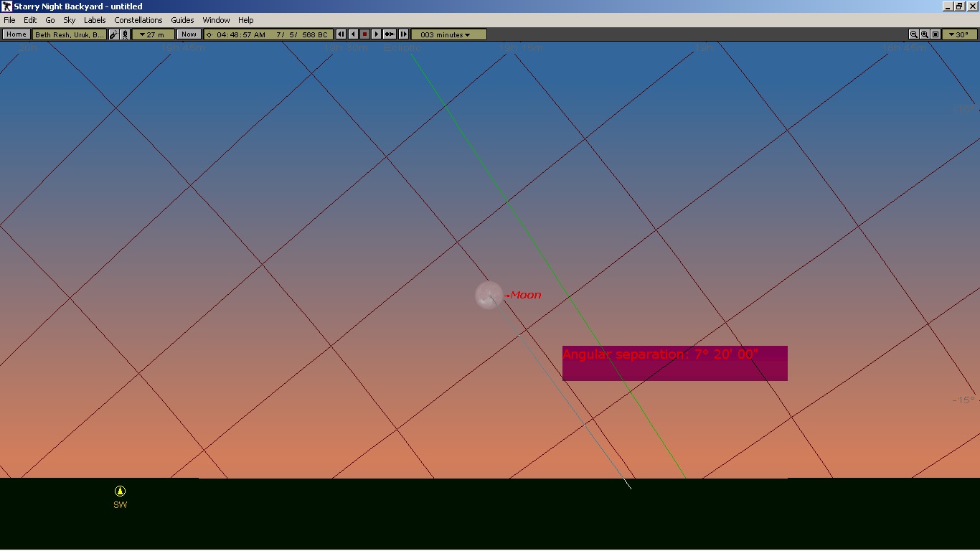Image resolution: width=980 pixels, height=551 pixels.
Task: Click the Home location button
Action: tap(17, 34)
